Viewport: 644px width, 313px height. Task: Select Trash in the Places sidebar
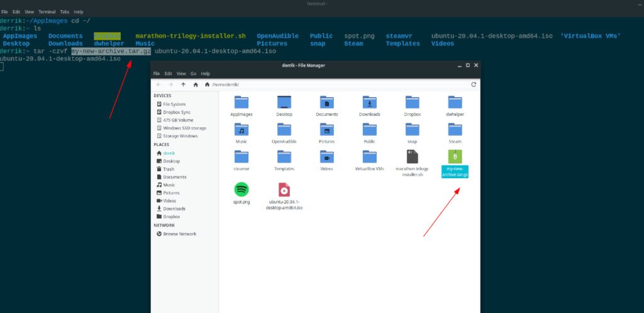click(168, 169)
